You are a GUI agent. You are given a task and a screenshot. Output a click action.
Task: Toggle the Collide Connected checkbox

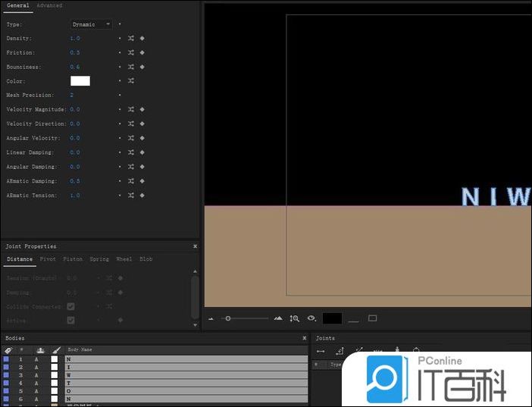coord(70,306)
